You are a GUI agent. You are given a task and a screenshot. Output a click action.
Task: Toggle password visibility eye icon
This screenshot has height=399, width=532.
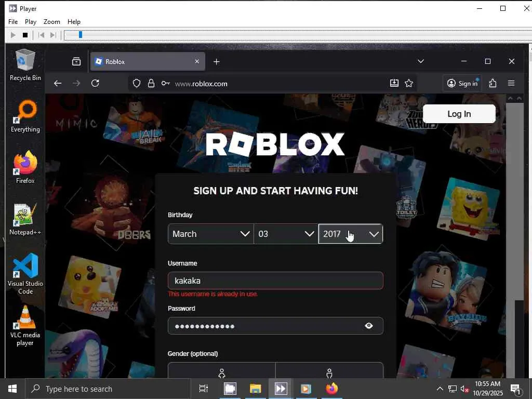(x=369, y=326)
